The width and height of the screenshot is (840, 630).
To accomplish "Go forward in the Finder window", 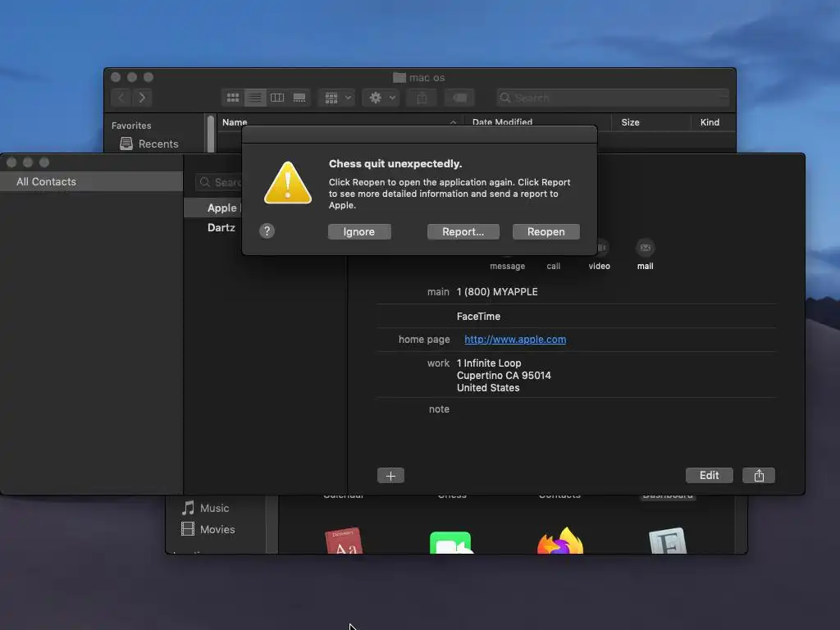I will pos(142,98).
